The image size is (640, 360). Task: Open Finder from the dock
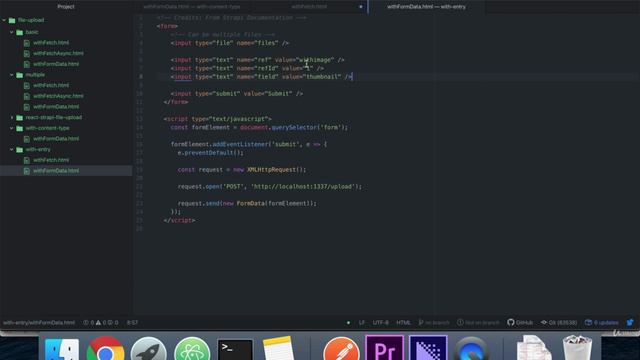pyautogui.click(x=62, y=349)
